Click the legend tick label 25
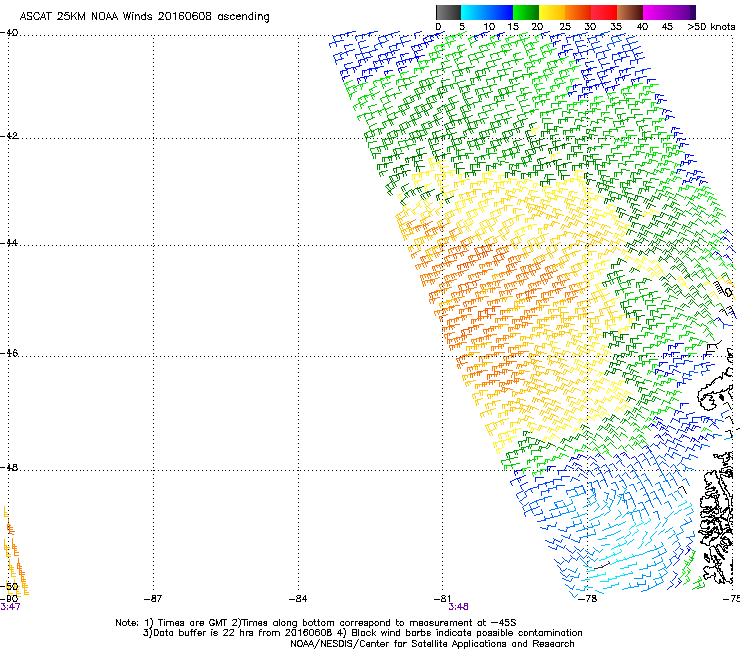Image resolution: width=740 pixels, height=650 pixels. coord(565,26)
